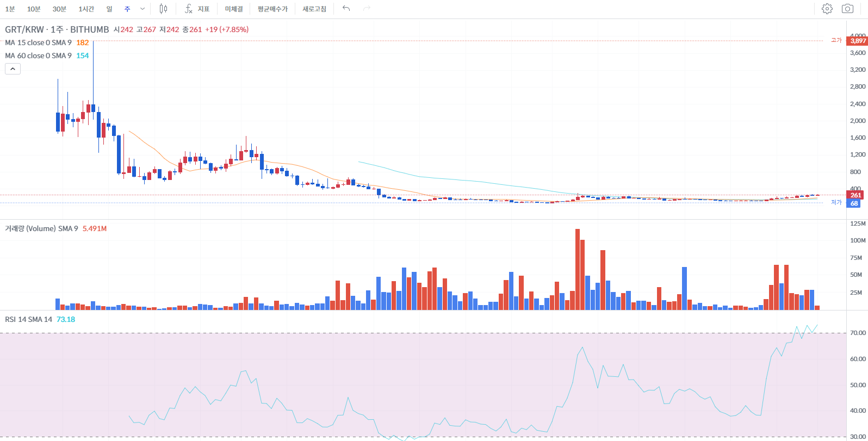Click 새로고침 to refresh chart
The image size is (868, 441).
pyautogui.click(x=314, y=9)
